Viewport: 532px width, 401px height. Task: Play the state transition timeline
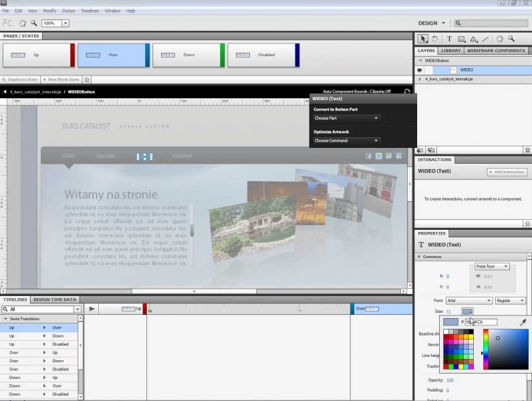point(92,309)
